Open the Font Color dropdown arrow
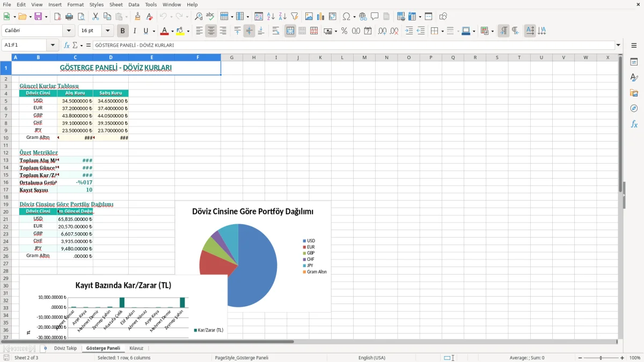Viewport: 644px width, 362px height. [172, 31]
